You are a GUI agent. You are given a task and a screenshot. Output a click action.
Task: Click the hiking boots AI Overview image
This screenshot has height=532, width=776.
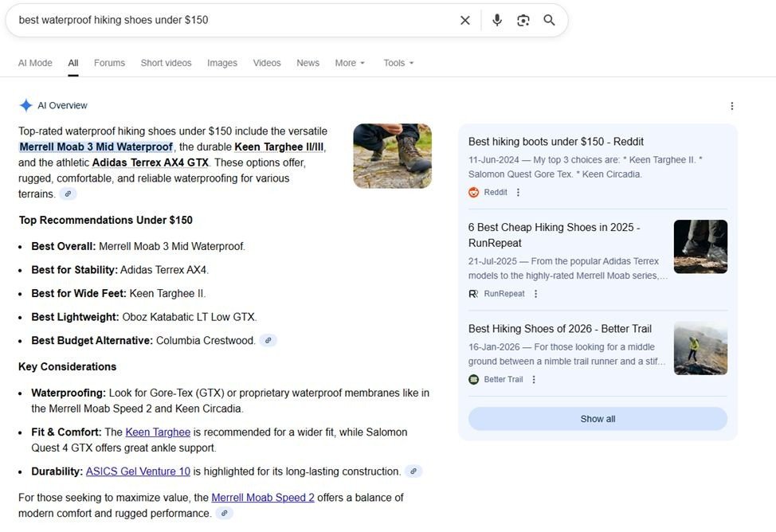393,156
